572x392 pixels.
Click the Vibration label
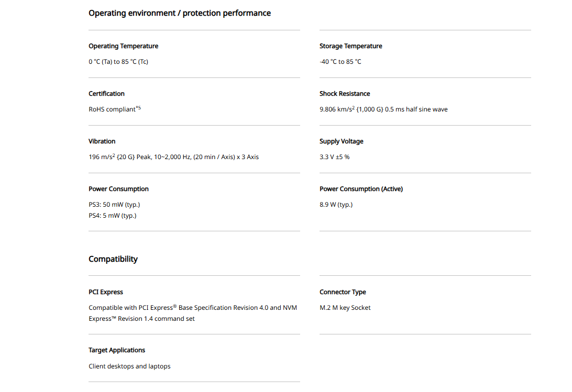[x=102, y=141]
